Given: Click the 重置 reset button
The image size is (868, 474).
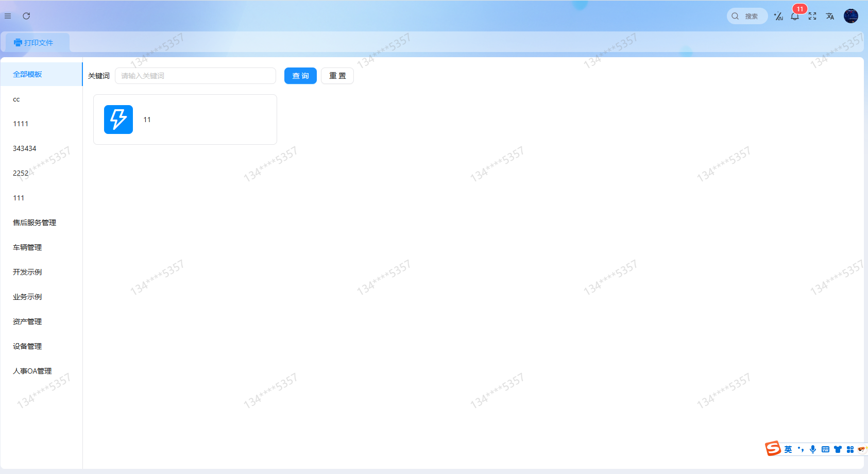Looking at the screenshot, I should click(x=337, y=76).
